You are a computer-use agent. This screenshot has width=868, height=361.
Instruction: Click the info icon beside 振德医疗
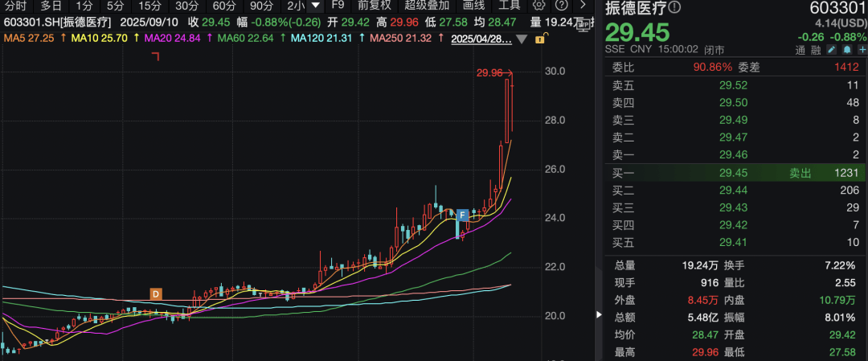(674, 8)
